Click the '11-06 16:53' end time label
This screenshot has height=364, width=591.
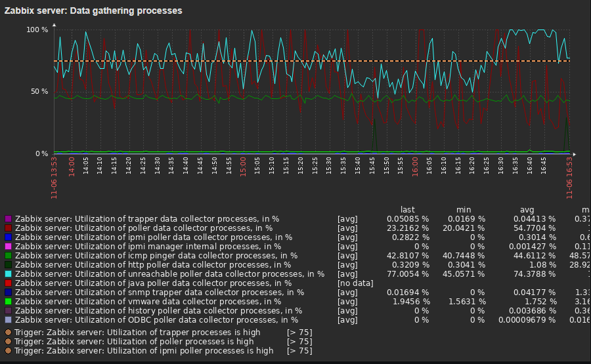click(569, 178)
